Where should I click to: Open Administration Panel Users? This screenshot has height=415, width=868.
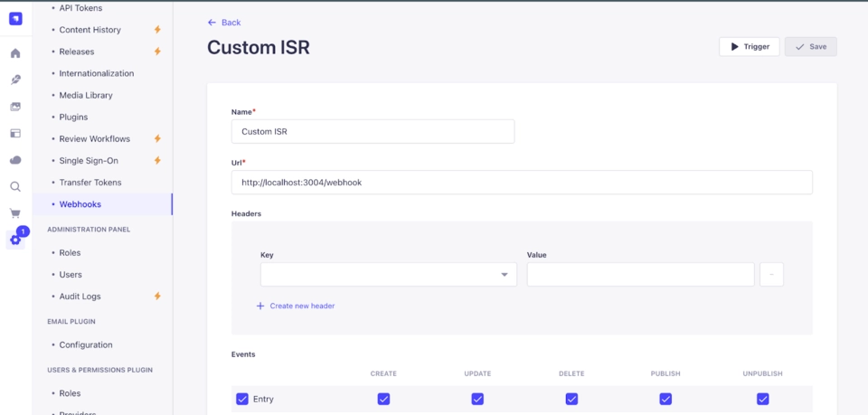coord(71,275)
